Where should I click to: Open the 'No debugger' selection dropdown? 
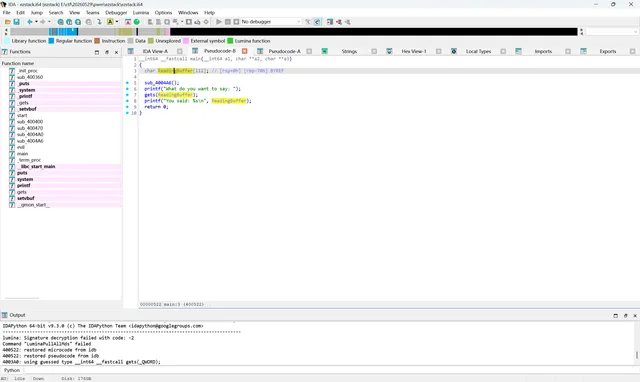pyautogui.click(x=271, y=22)
